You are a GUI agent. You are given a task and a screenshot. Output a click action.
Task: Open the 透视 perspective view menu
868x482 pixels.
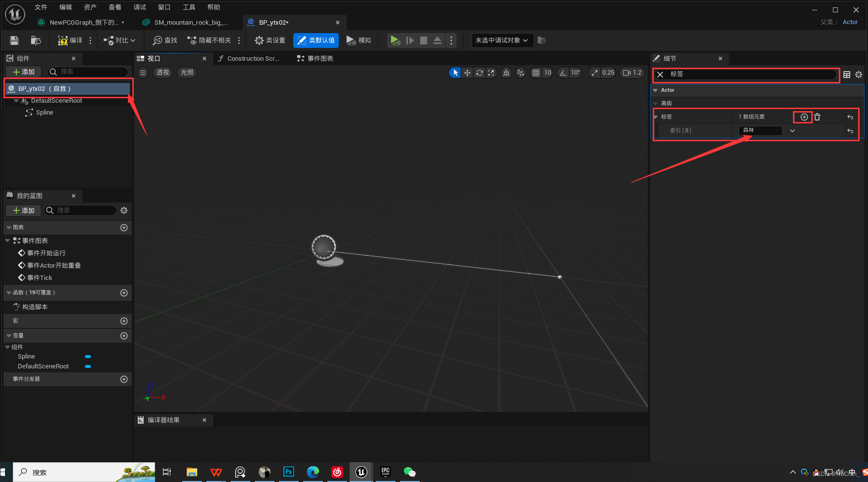[162, 73]
